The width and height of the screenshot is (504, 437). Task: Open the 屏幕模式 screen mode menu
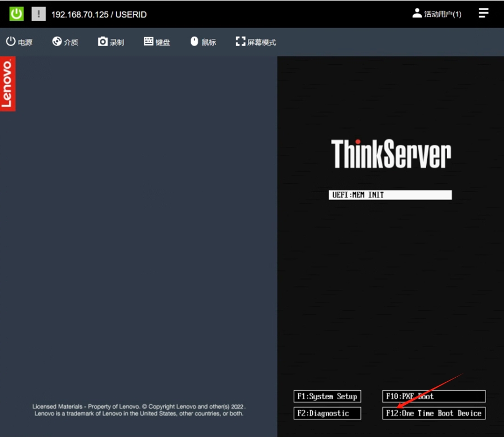click(256, 42)
